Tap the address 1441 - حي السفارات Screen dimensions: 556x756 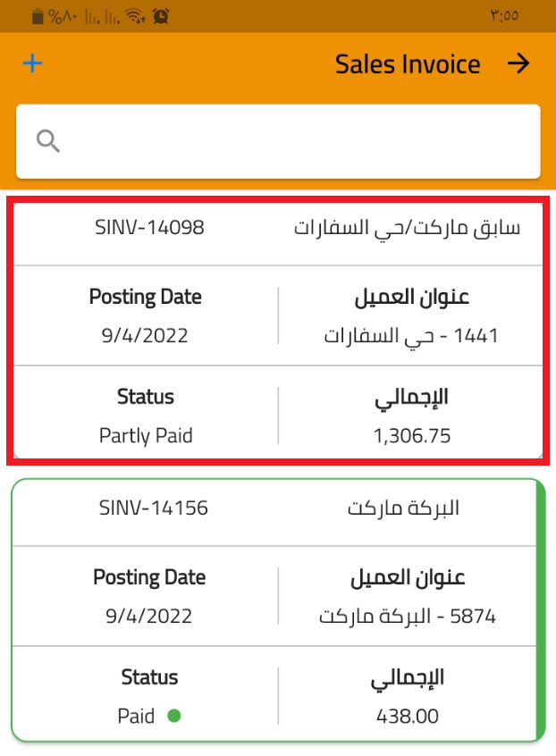pos(410,336)
